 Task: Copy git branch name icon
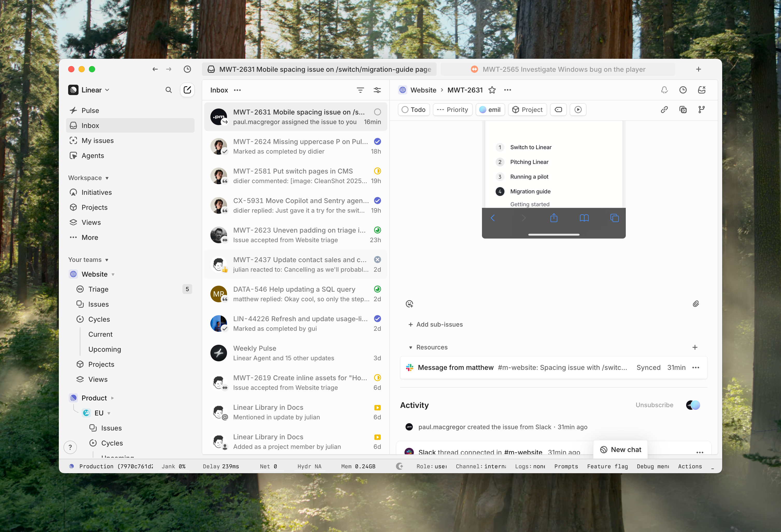point(701,110)
